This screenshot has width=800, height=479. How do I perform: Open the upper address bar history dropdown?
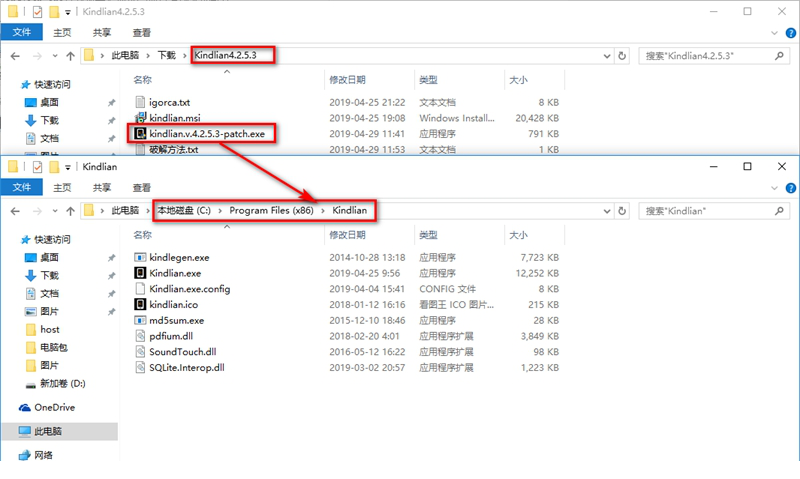tap(607, 56)
